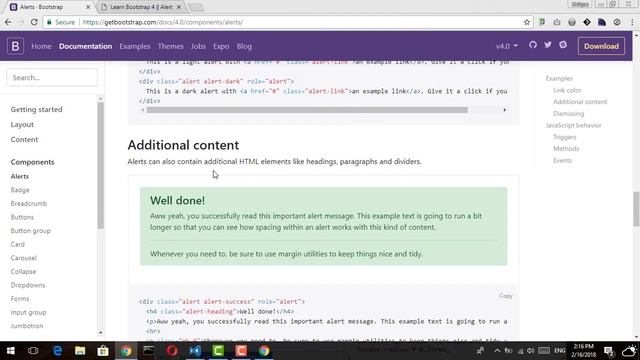Click the browser address bar URL

162,22
